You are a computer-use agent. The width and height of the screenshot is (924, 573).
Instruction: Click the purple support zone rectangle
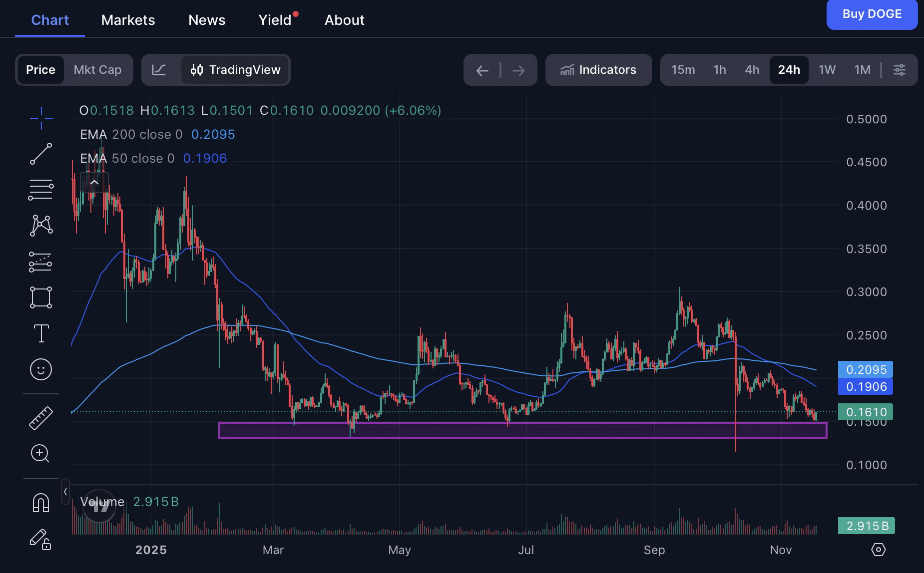522,430
